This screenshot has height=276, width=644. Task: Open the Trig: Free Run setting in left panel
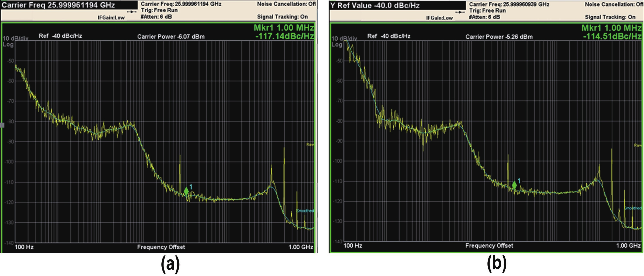tap(159, 10)
